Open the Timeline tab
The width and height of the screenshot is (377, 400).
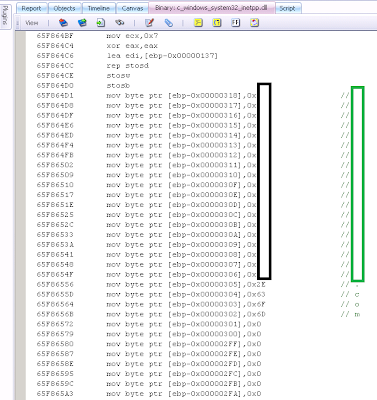pos(99,8)
